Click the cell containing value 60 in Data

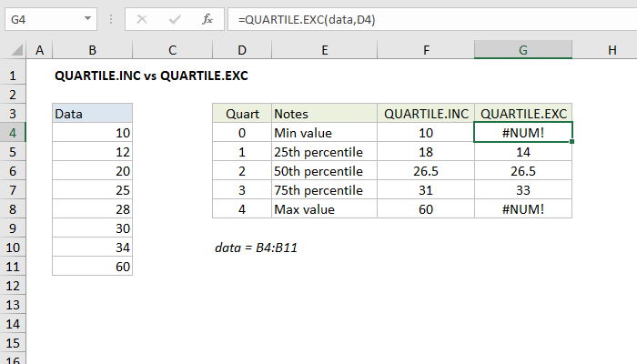tap(93, 267)
